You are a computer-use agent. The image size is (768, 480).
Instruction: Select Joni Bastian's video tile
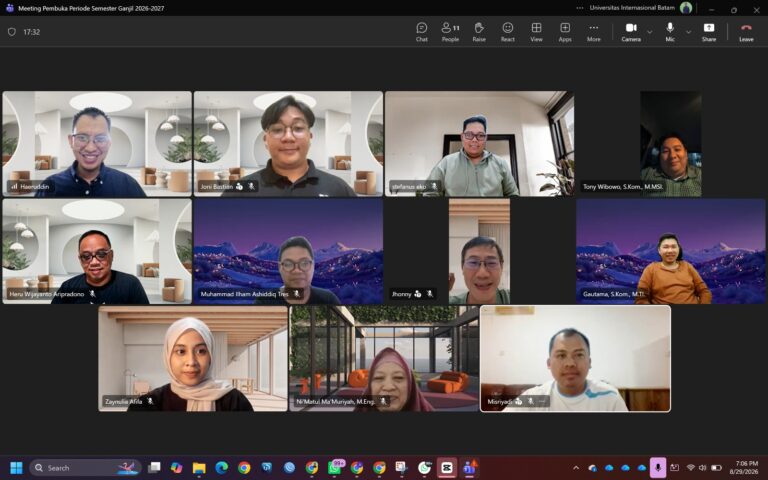click(x=288, y=144)
